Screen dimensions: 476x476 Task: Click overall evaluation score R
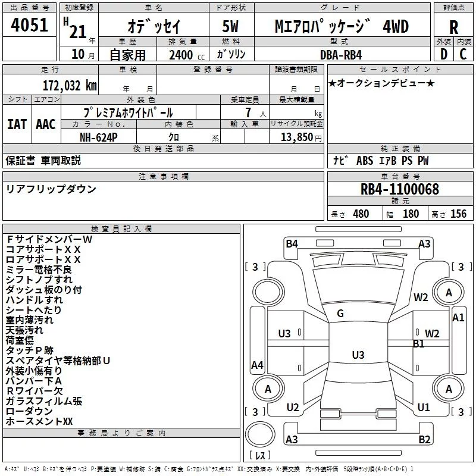(453, 27)
